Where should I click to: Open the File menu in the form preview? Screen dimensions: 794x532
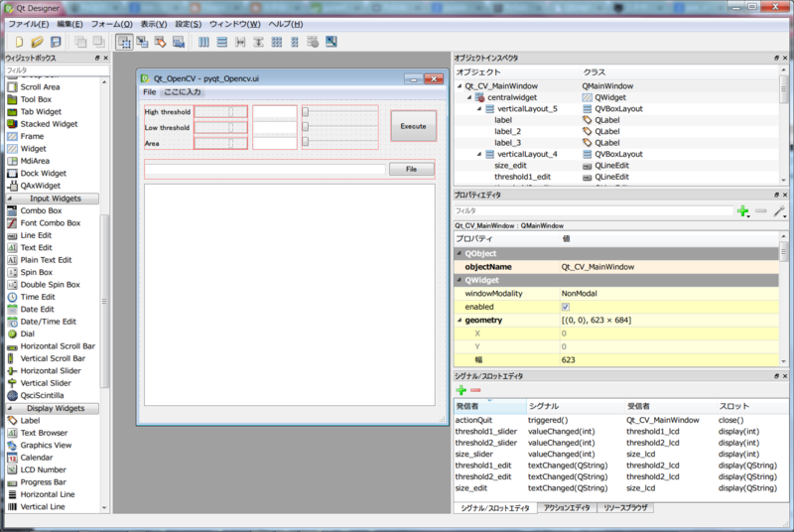pos(150,92)
